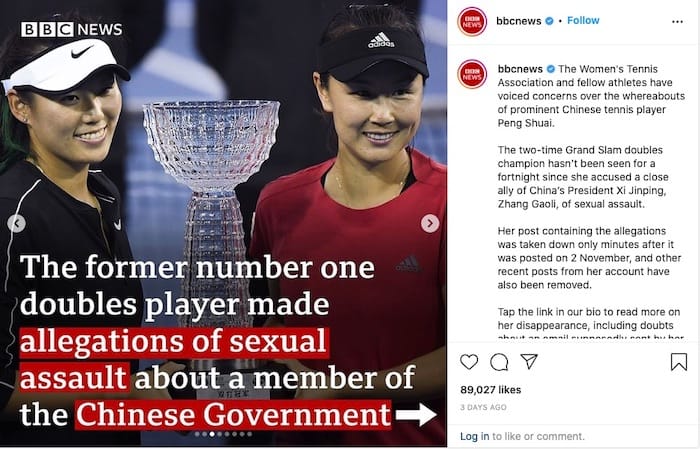Open the three-dot more options menu

click(x=677, y=21)
